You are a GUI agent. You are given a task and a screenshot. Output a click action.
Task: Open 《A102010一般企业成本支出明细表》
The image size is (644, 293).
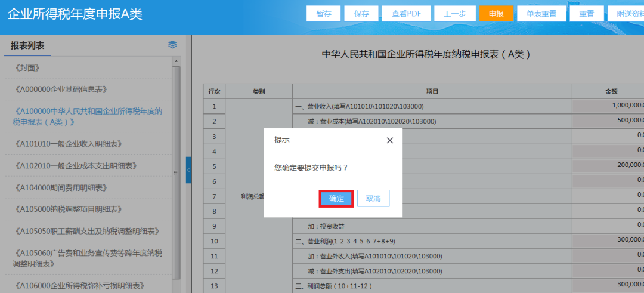point(75,166)
